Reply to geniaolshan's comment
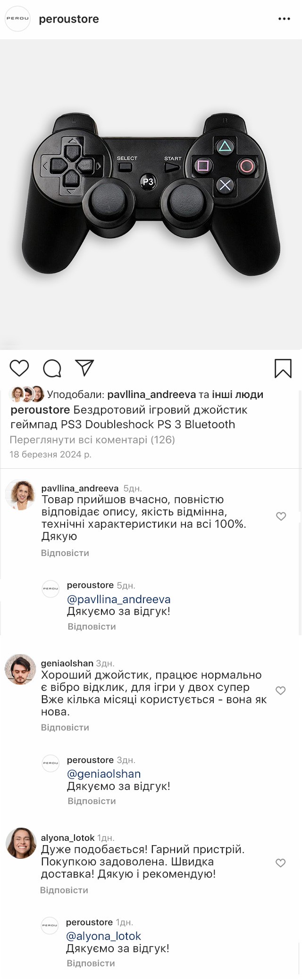Viewport: 302px width, 980px height. [65, 727]
